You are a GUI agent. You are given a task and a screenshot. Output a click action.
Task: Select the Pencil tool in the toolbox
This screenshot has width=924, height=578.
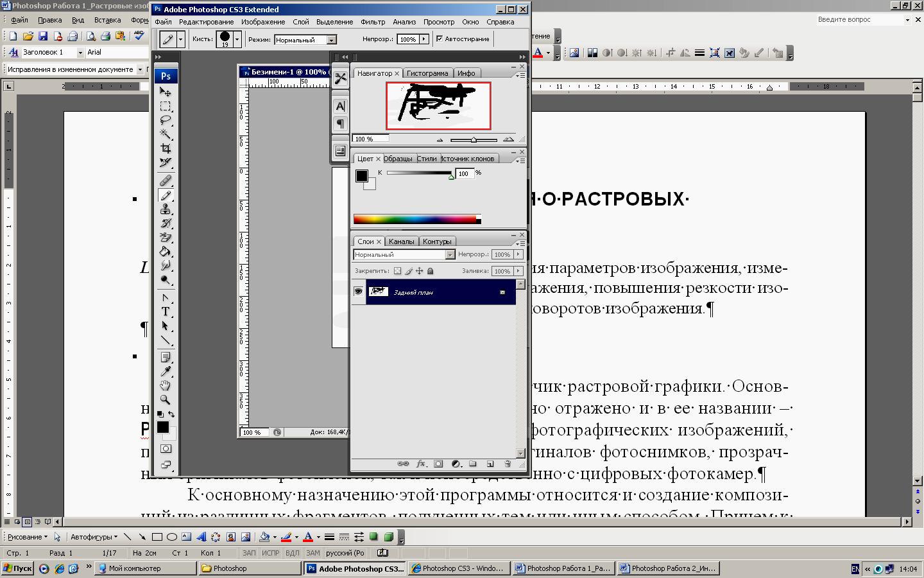(166, 195)
